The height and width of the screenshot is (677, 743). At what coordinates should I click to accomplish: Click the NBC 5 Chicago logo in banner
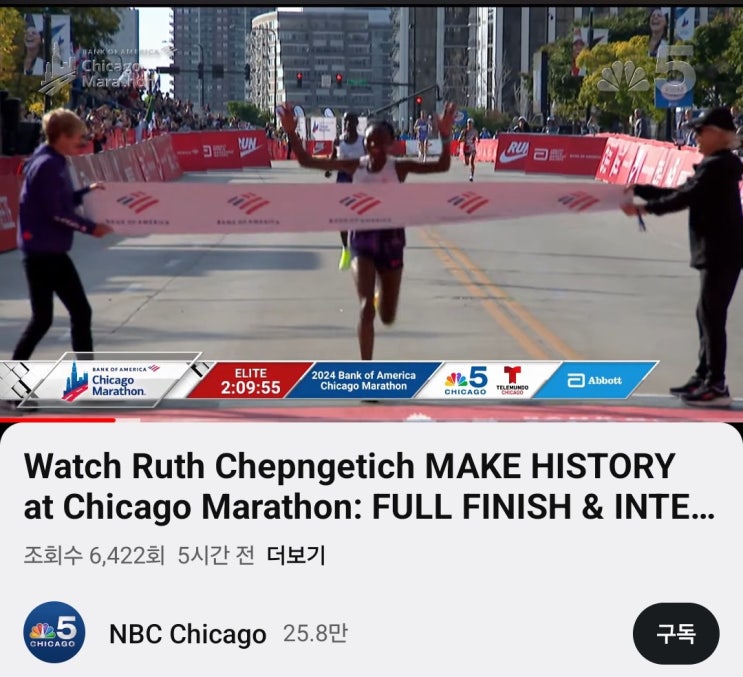coord(466,380)
